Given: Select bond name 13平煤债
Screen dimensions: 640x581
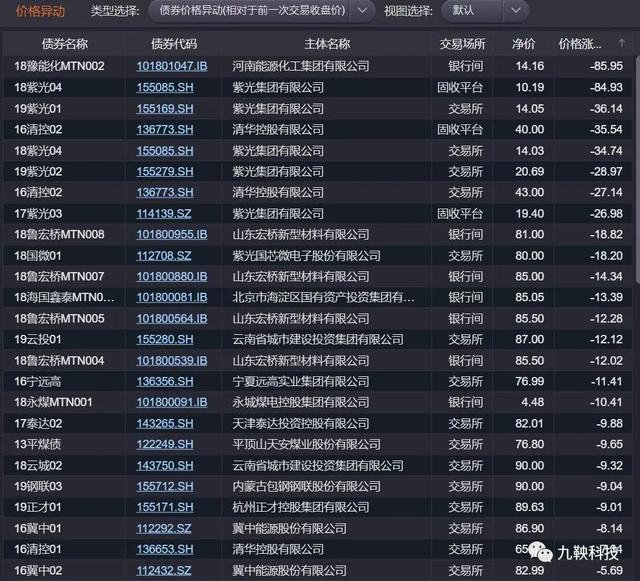Looking at the screenshot, I should (x=38, y=444).
